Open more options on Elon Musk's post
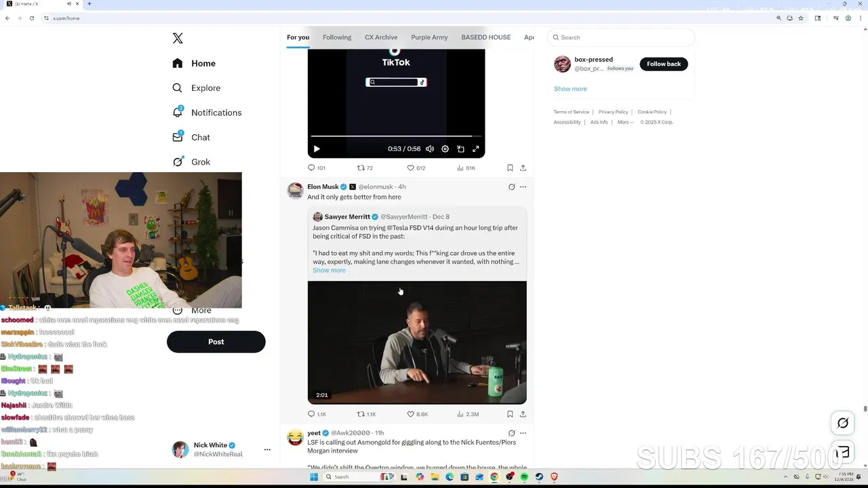 [x=523, y=186]
